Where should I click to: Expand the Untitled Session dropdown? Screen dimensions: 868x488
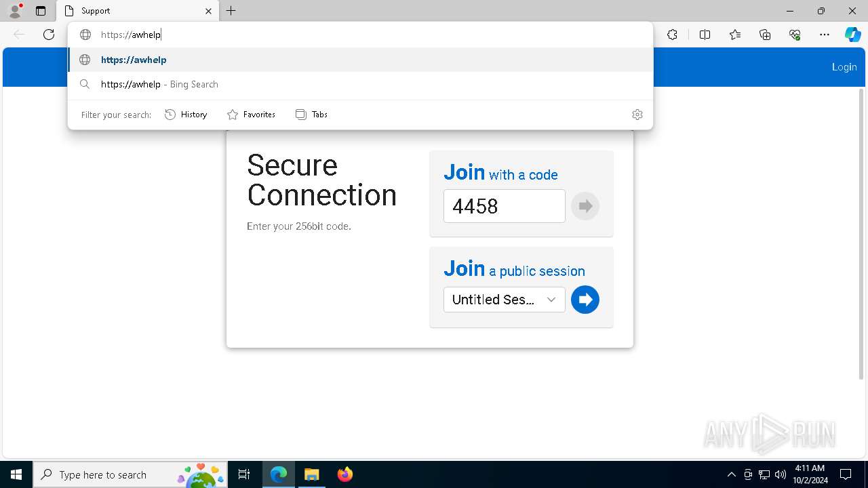point(504,300)
